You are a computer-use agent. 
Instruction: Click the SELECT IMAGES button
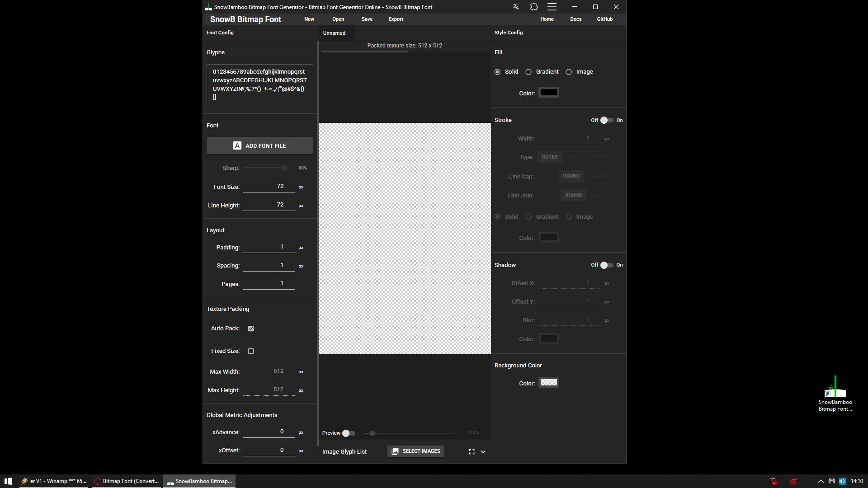[416, 451]
